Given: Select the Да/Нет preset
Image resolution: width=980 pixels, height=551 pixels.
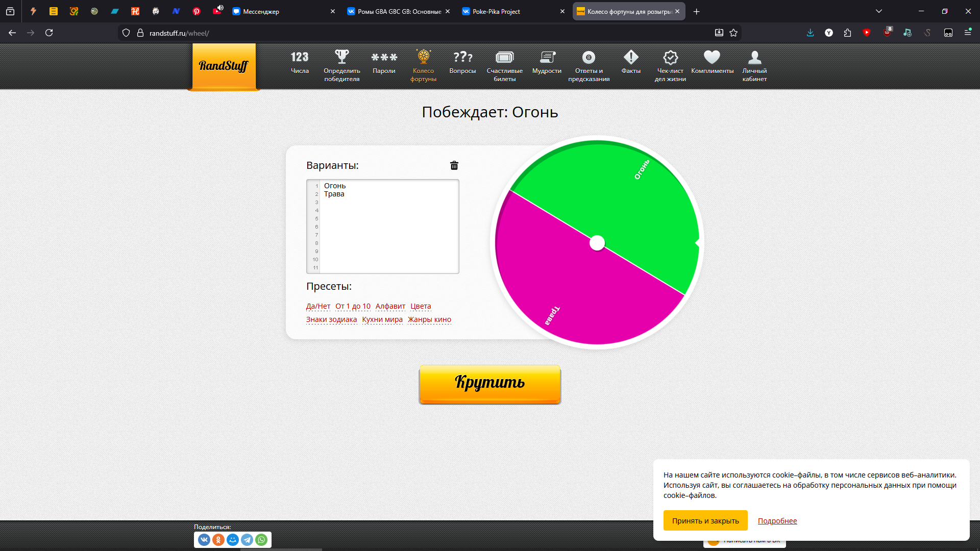Looking at the screenshot, I should (318, 306).
